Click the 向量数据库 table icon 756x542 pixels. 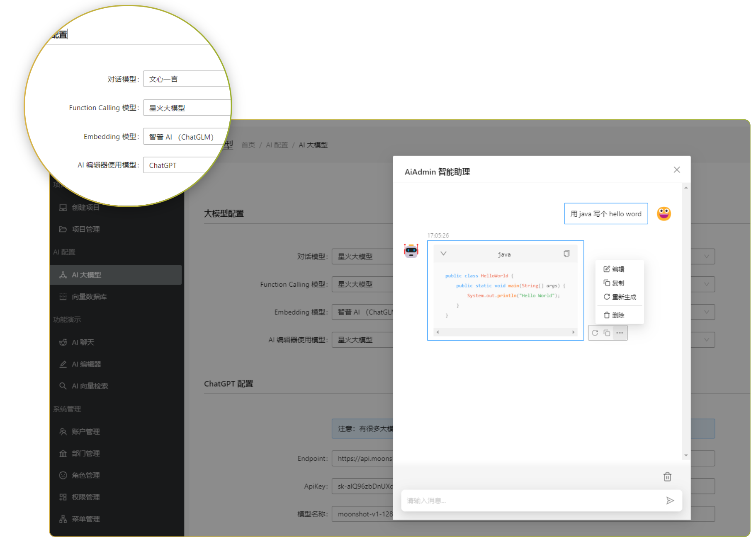63,297
